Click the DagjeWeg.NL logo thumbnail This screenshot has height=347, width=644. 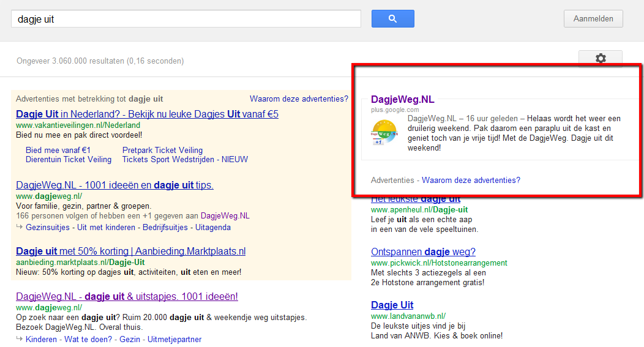[x=384, y=132]
